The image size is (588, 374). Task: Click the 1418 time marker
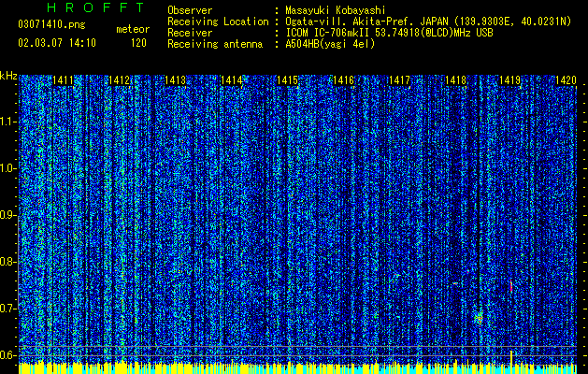click(x=455, y=80)
